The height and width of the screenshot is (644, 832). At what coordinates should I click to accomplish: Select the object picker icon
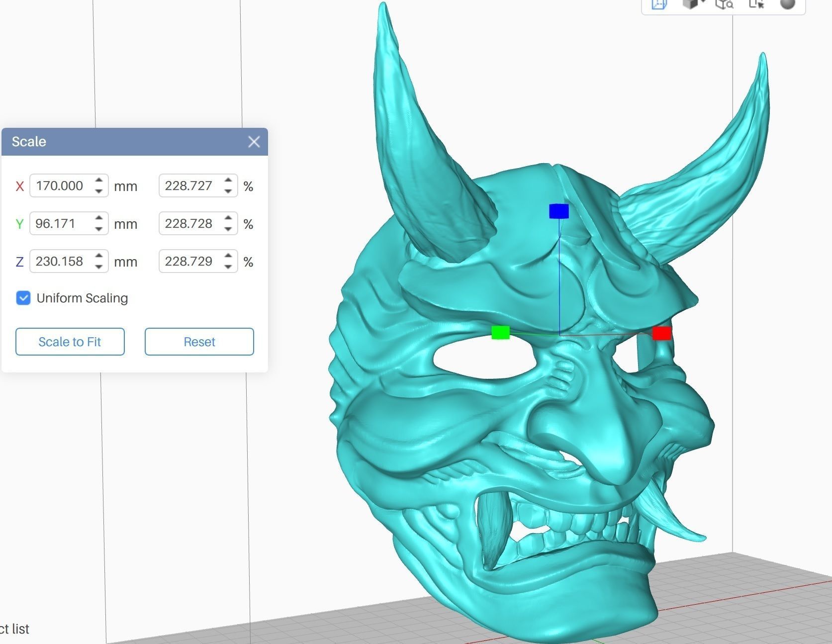coord(756,4)
